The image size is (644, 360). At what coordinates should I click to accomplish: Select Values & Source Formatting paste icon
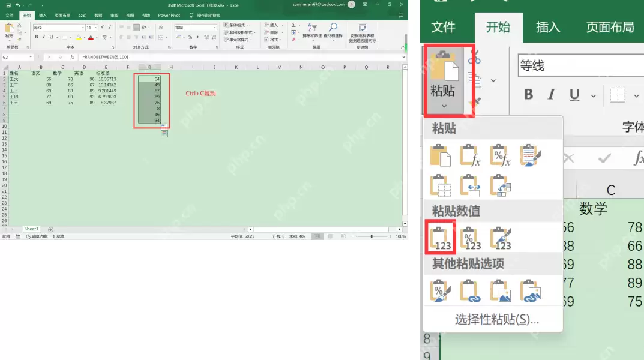pyautogui.click(x=501, y=238)
